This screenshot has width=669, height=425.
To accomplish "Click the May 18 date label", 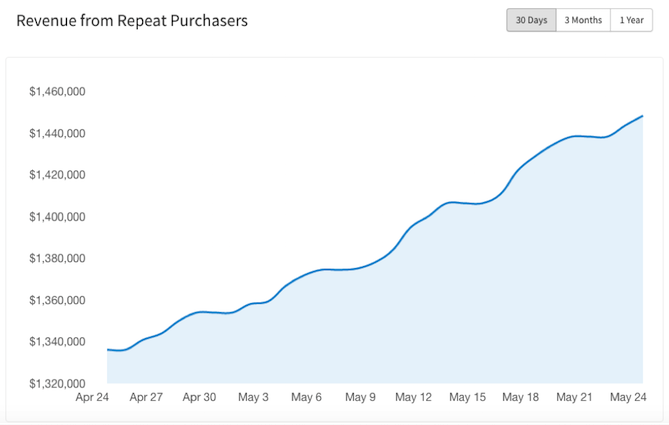I will [520, 397].
